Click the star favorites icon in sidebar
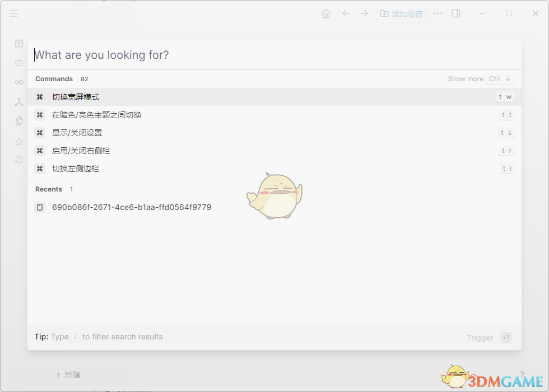The image size is (549, 392). (18, 141)
